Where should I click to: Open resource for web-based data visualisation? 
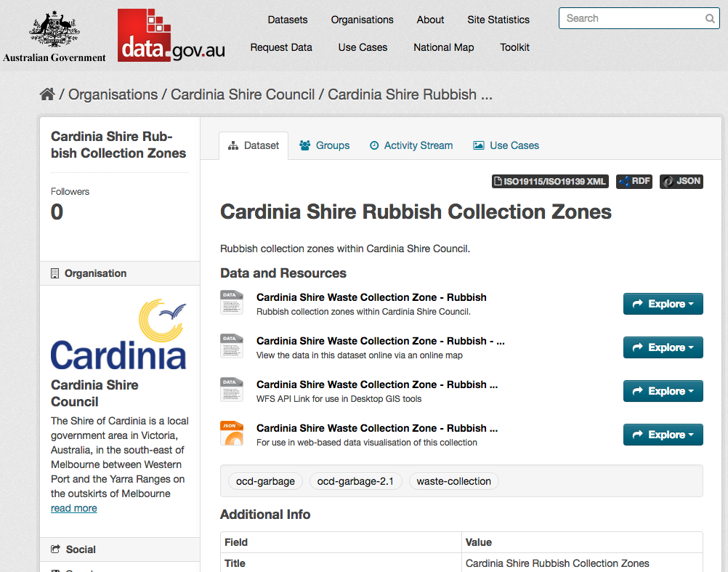pyautogui.click(x=377, y=428)
